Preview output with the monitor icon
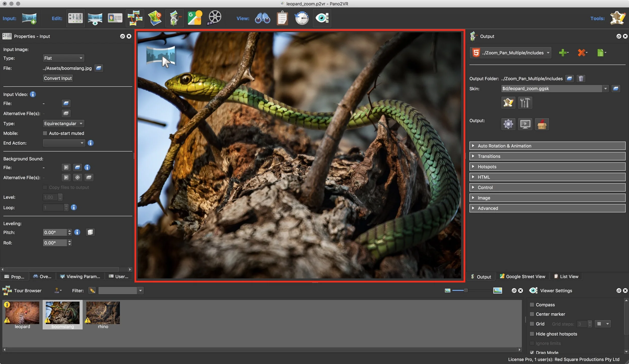Image resolution: width=629 pixels, height=364 pixels. coord(525,124)
